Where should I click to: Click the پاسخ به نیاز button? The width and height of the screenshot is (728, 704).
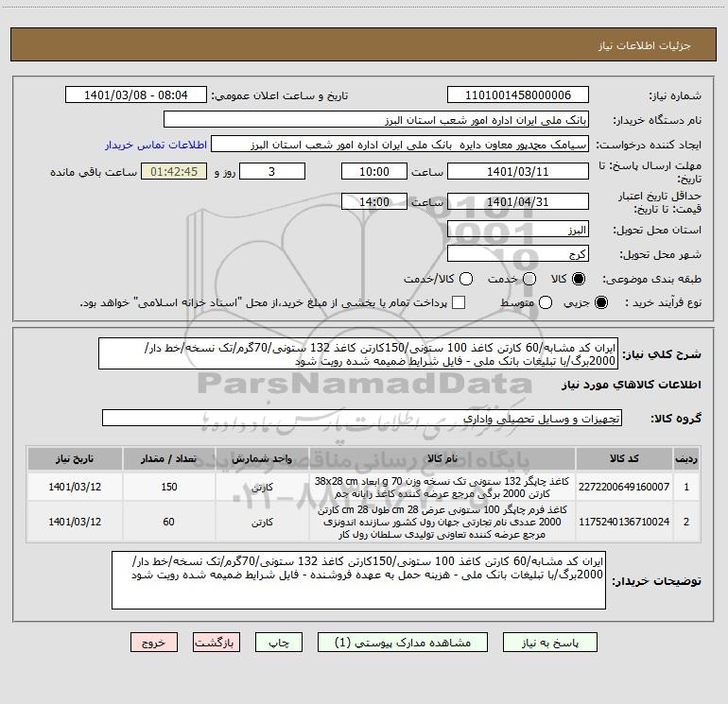point(549,643)
